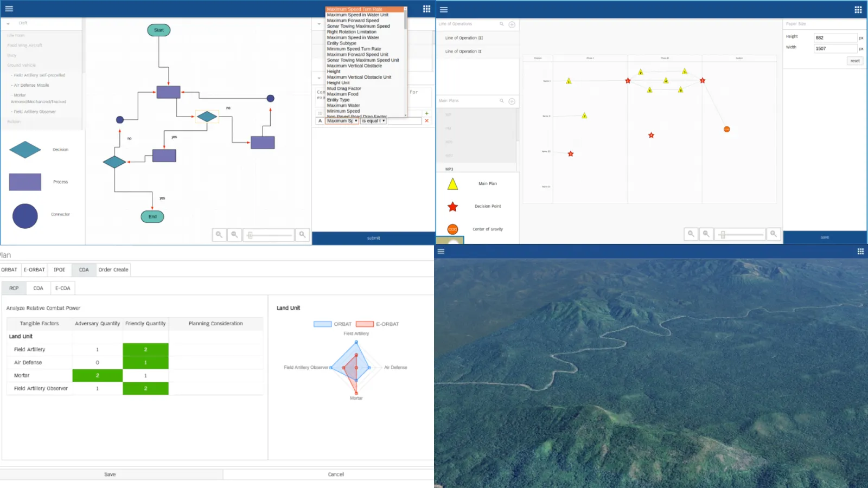Collapse the lower section of condition panel
Image resolution: width=868 pixels, height=488 pixels.
pyautogui.click(x=319, y=78)
